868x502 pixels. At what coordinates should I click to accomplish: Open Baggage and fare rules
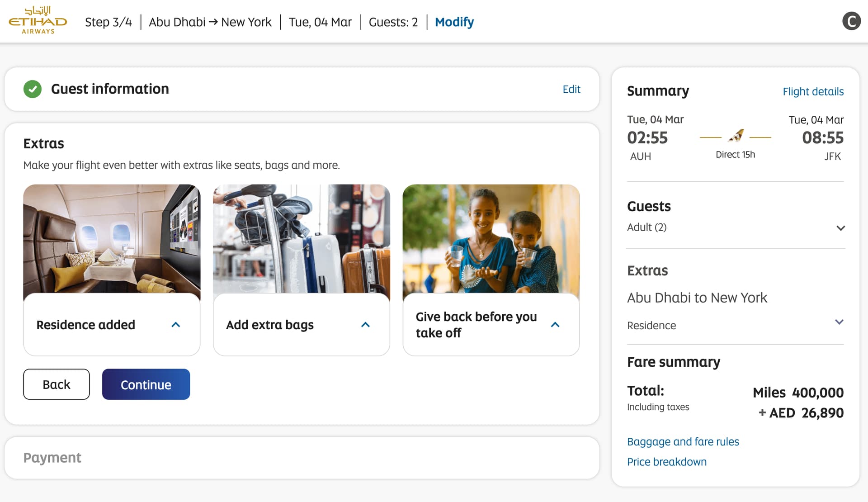tap(683, 441)
